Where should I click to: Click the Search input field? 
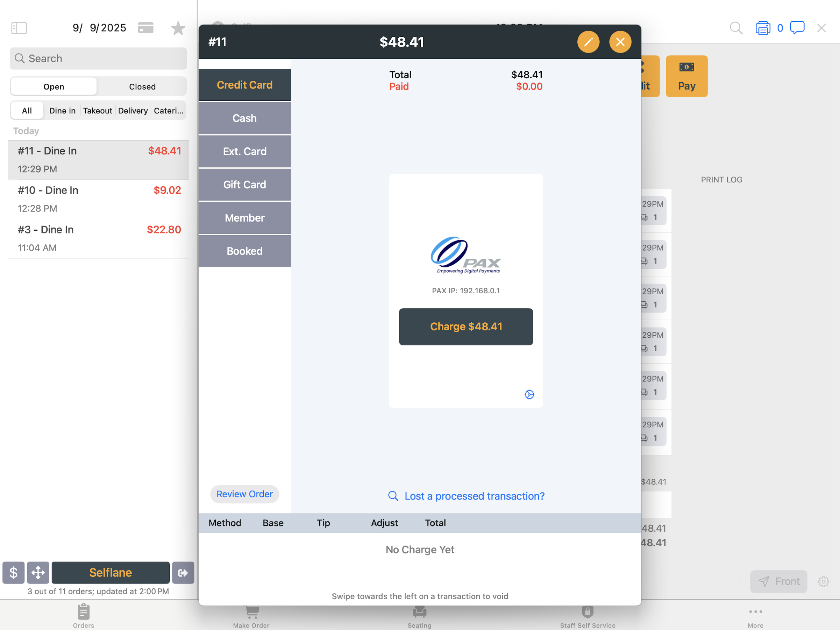(98, 58)
